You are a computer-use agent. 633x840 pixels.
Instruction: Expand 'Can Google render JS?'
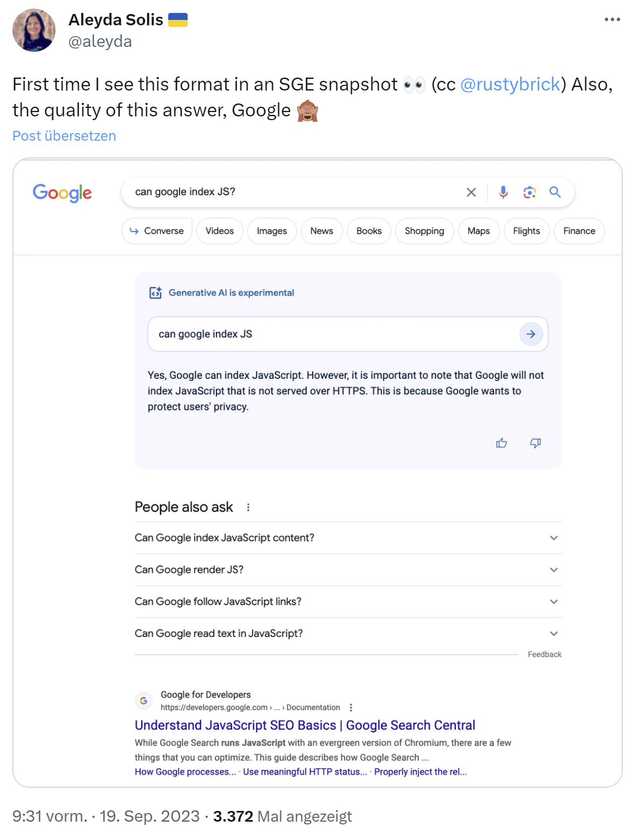(x=553, y=570)
